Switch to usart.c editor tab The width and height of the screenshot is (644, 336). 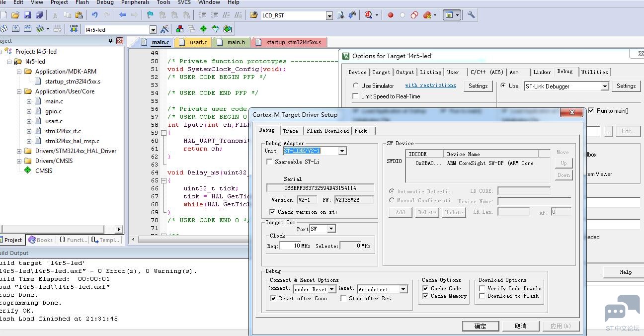[x=194, y=42]
